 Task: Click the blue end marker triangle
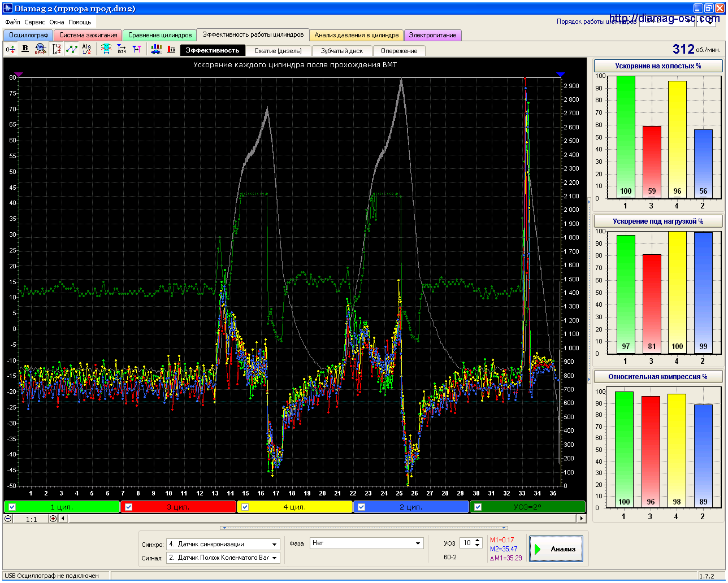(x=560, y=74)
